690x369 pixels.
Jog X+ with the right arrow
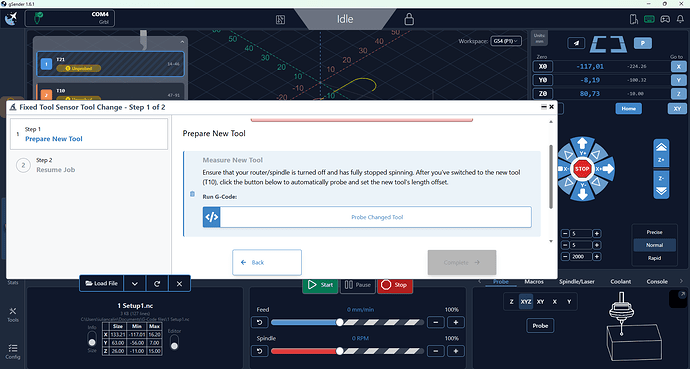tap(607, 168)
